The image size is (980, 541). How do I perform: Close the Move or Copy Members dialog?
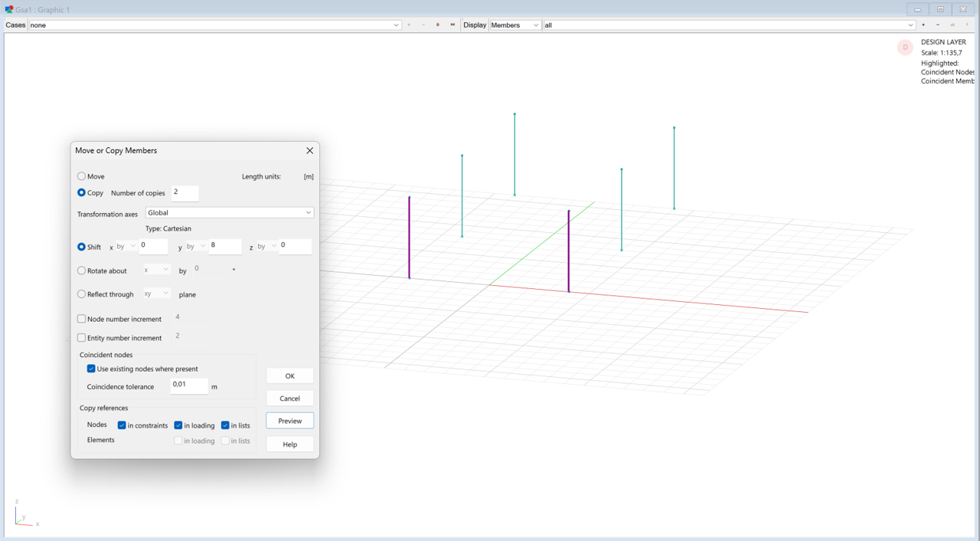(309, 151)
